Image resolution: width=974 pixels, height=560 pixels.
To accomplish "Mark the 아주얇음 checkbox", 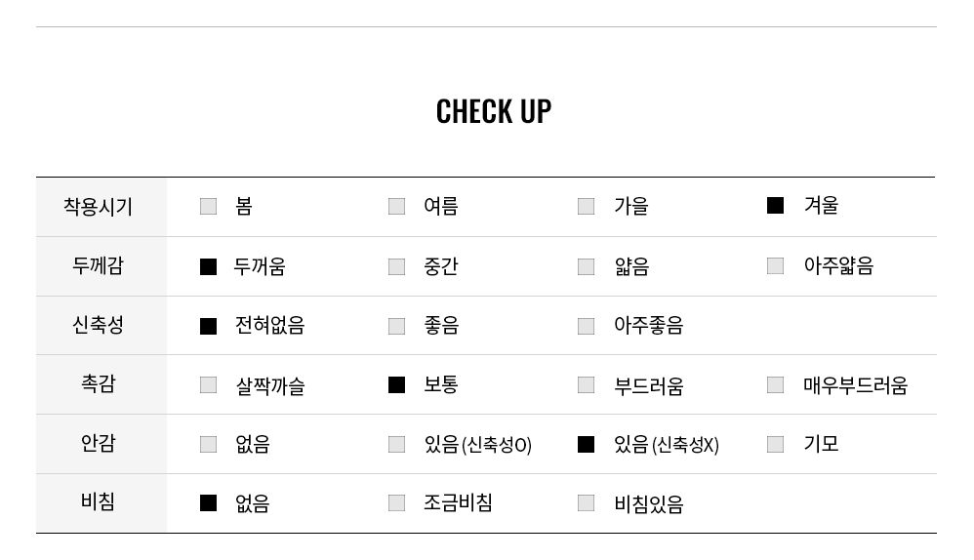I will [x=775, y=265].
